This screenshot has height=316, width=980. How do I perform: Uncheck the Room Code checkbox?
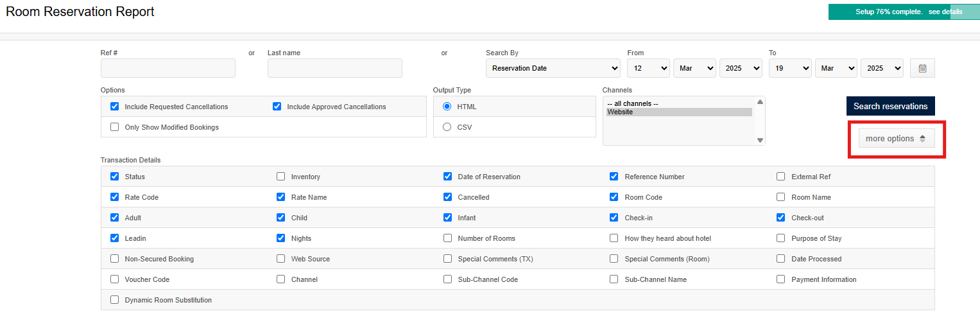coord(614,197)
